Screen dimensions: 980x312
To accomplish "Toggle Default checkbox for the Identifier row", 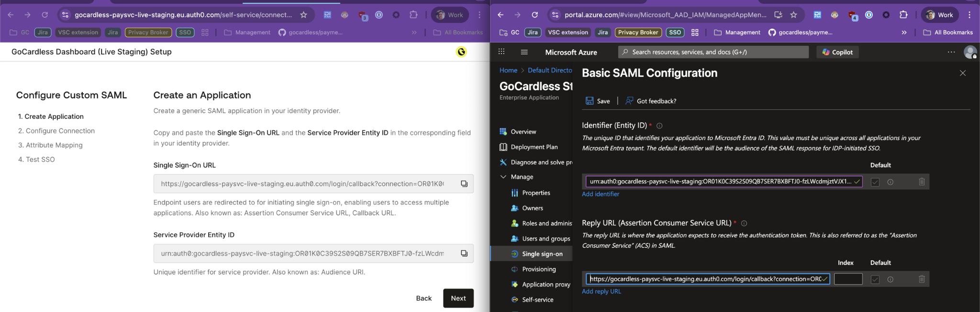I will coord(875,182).
